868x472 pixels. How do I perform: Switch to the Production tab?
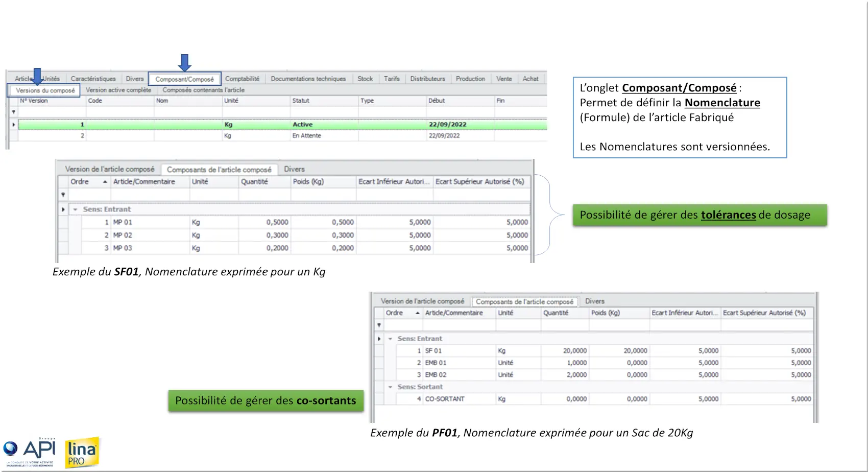click(470, 79)
